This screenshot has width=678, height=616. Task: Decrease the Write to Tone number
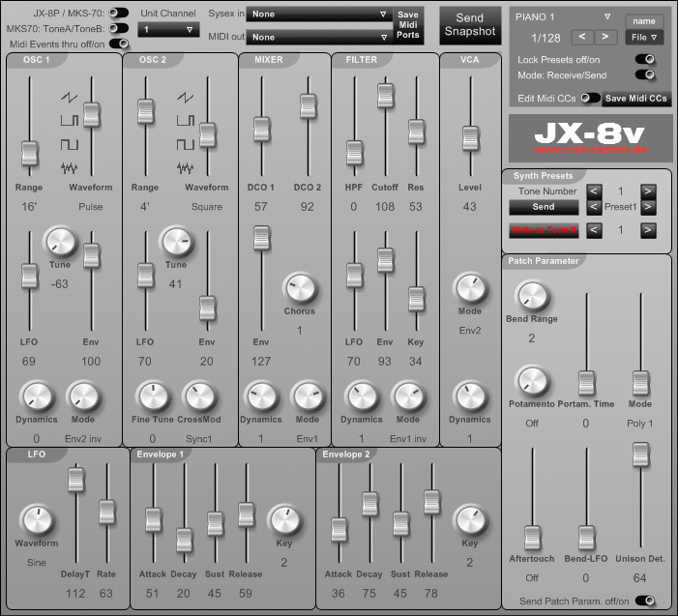click(594, 230)
